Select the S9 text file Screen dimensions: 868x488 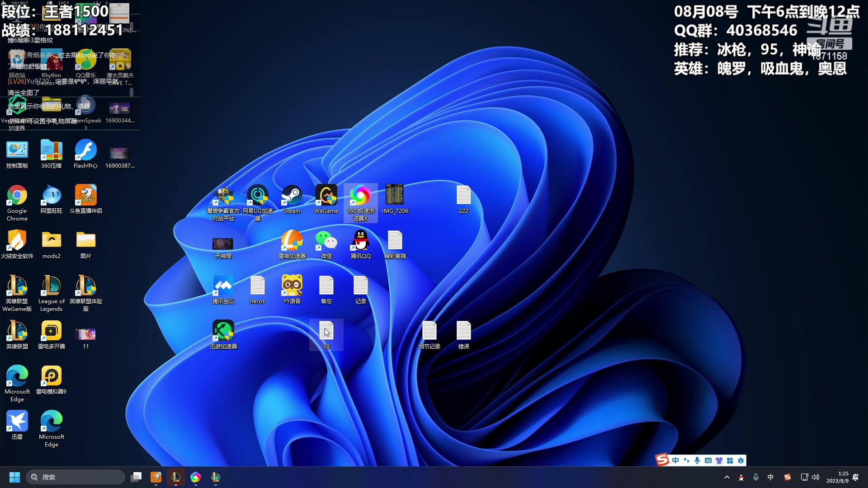[x=326, y=335]
